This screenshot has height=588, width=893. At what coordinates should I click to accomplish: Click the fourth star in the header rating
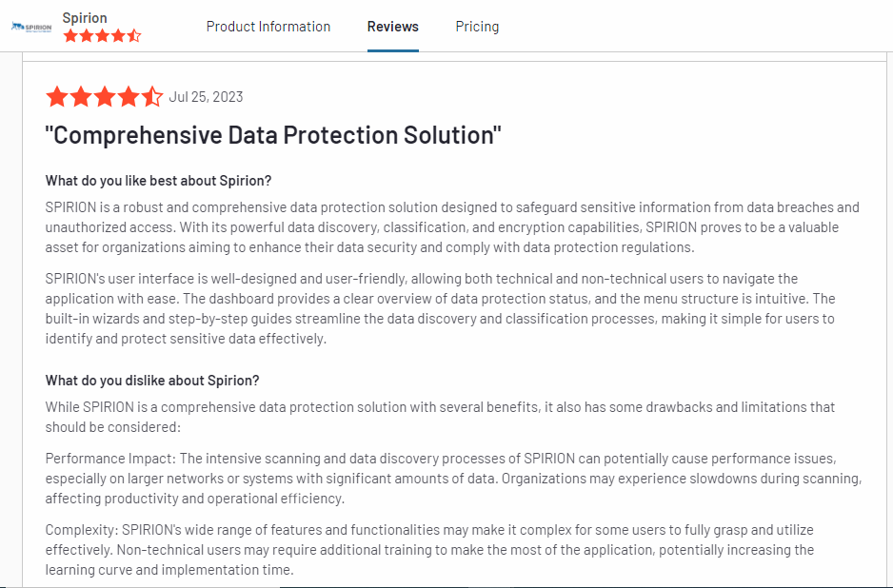(x=118, y=34)
